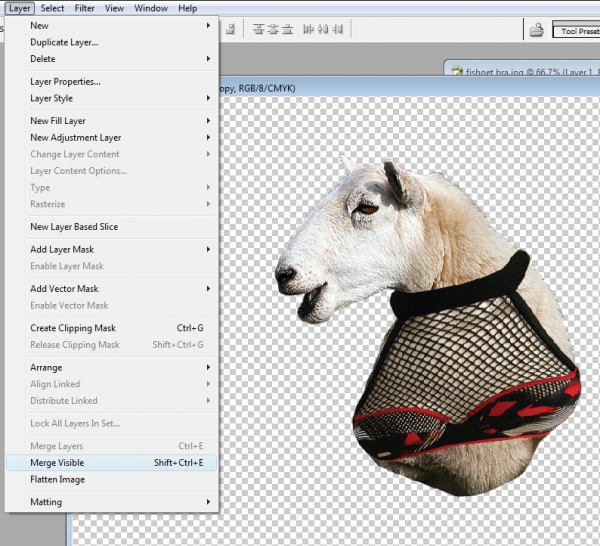Click greyed Layer Content Options... item
Image resolution: width=600 pixels, height=546 pixels.
[112, 171]
